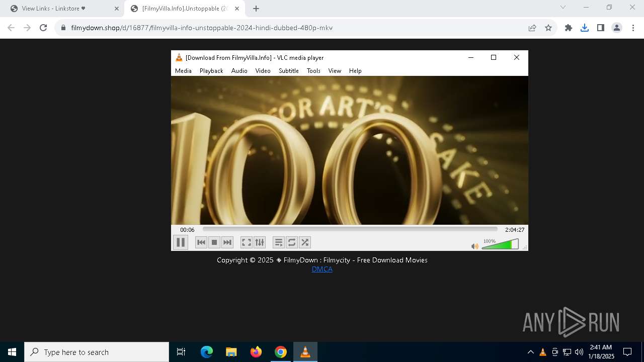
Task: Maximize the VLC media player window
Action: click(494, 57)
